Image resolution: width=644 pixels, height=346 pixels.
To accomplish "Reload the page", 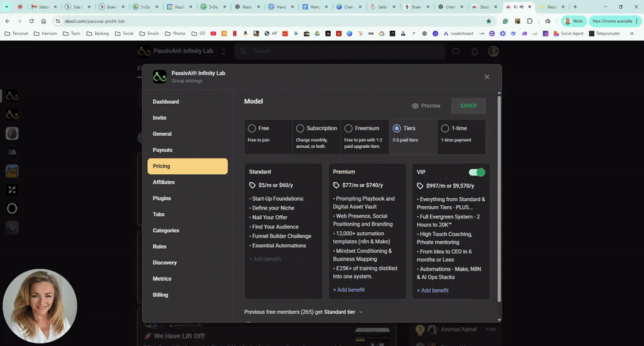I will point(31,21).
